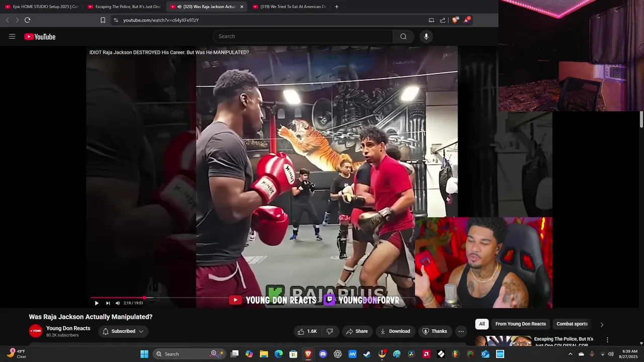Open Brave Rewards triangle icon

click(467, 20)
